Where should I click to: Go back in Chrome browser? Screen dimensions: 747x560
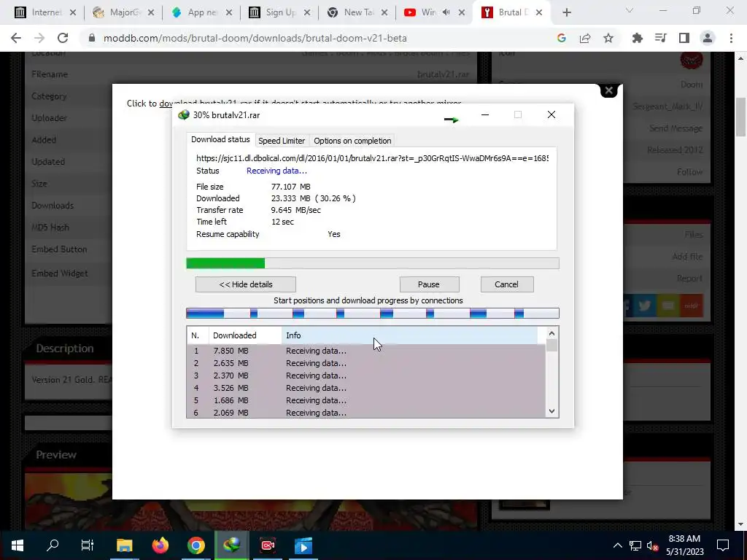[16, 38]
